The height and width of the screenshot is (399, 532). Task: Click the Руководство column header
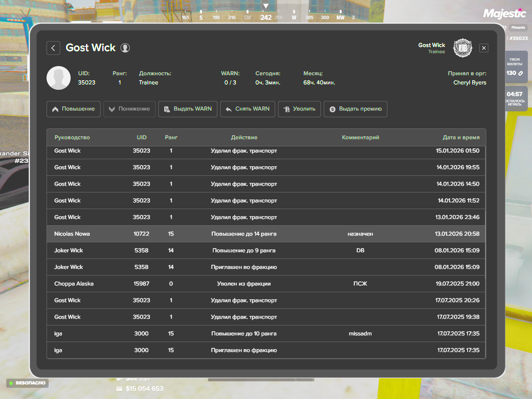pyautogui.click(x=72, y=138)
